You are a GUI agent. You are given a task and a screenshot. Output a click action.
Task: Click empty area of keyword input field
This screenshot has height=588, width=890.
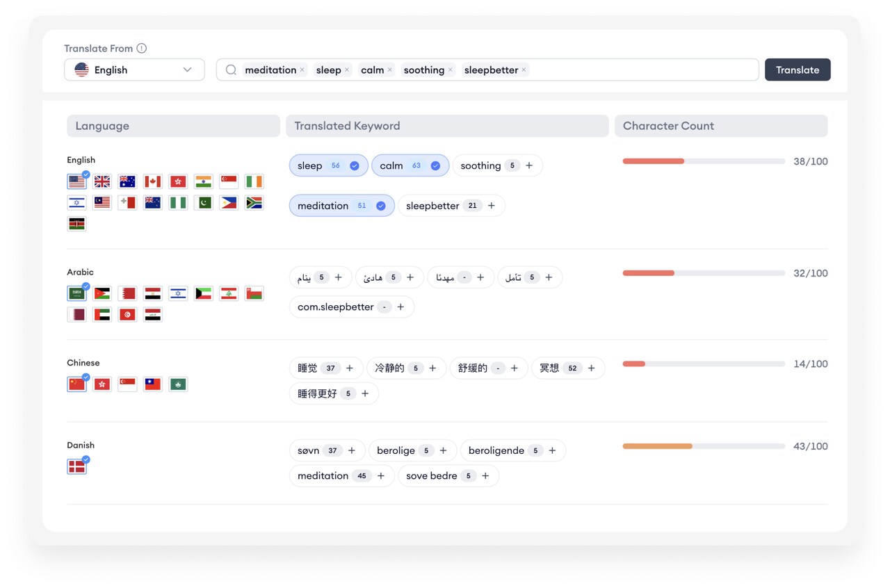click(643, 70)
